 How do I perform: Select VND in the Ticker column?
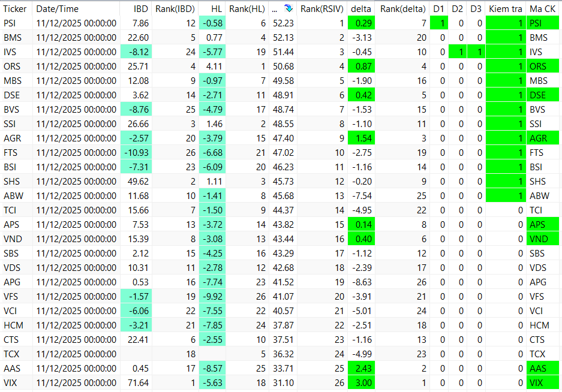[13, 239]
